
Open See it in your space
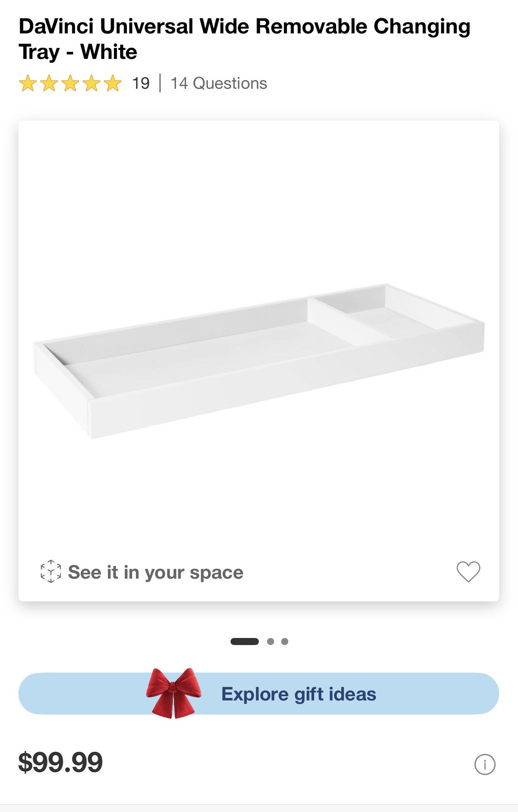(156, 572)
